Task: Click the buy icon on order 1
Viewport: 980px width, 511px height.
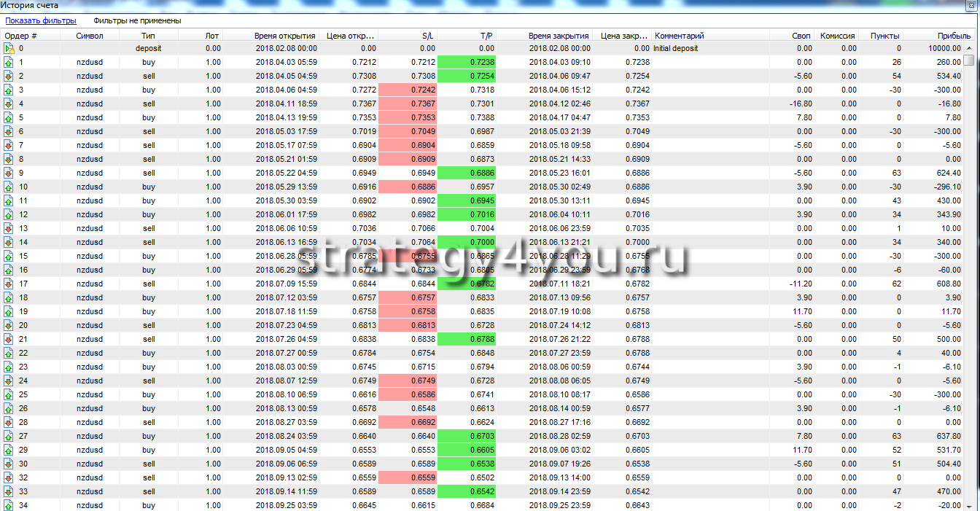Action: point(9,63)
